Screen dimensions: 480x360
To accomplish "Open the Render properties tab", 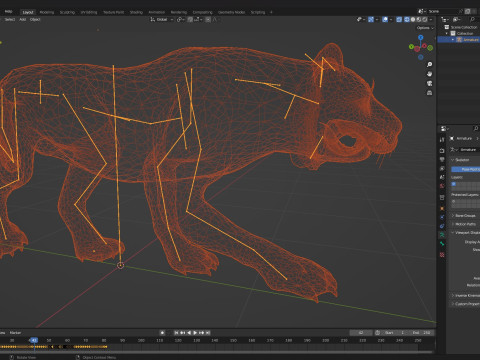I will pos(442,151).
